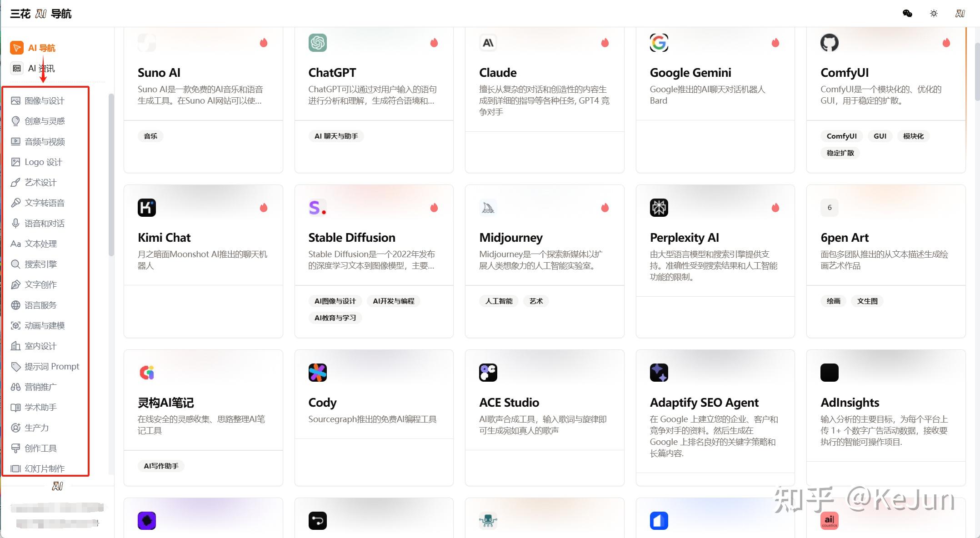
Task: Click the 文生图 tag on 6pen Art
Action: pyautogui.click(x=867, y=301)
